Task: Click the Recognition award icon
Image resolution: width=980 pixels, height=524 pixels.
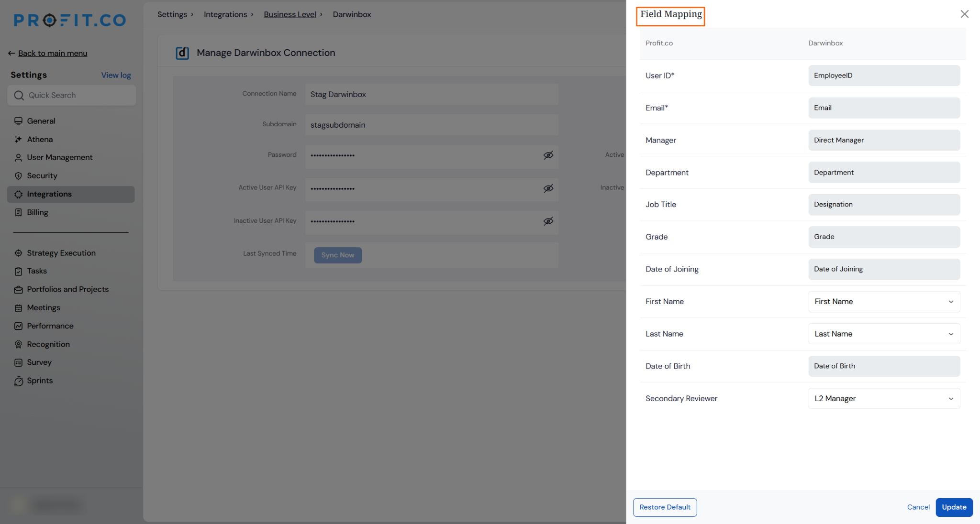Action: [x=18, y=344]
